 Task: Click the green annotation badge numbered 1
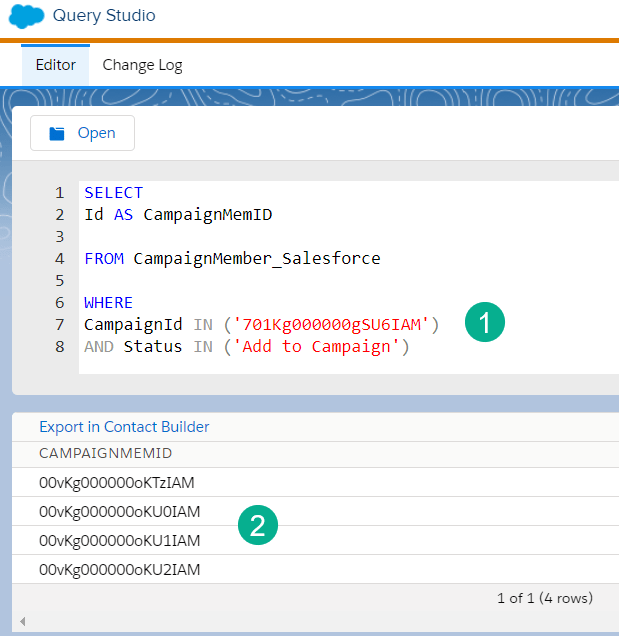[x=485, y=323]
